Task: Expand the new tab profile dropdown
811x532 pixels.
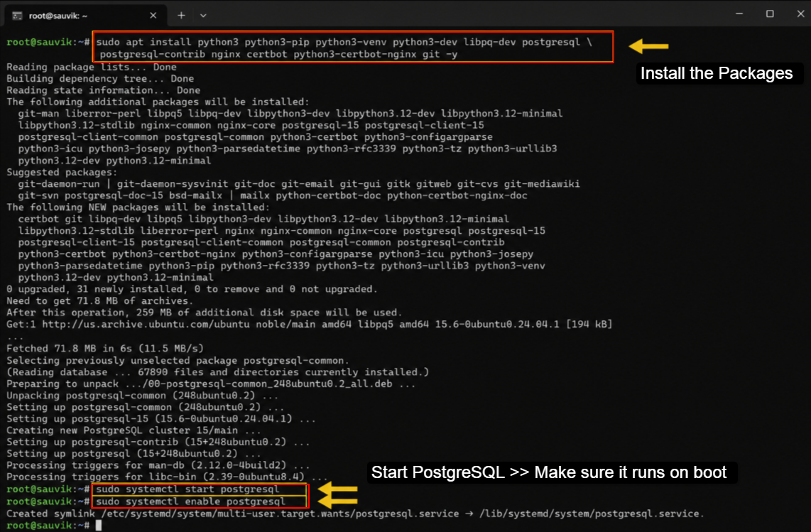Action: [203, 16]
